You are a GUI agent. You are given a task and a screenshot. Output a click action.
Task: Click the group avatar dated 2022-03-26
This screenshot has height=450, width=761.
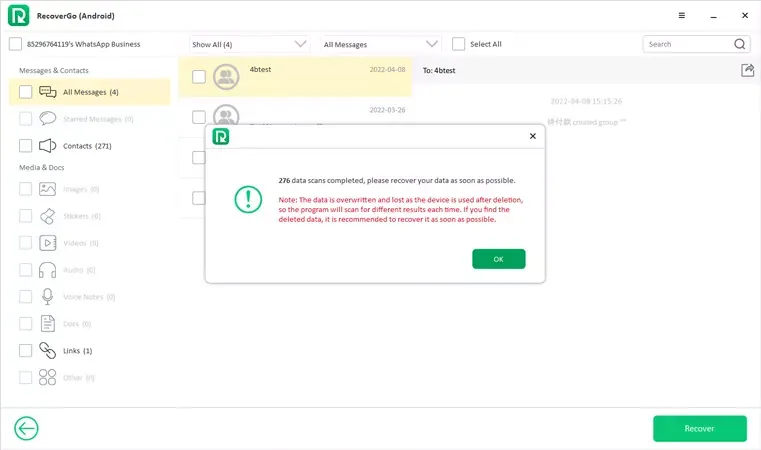pos(226,115)
